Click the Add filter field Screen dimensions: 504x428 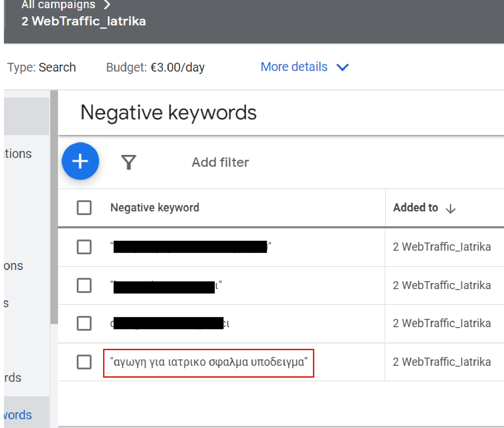point(220,162)
